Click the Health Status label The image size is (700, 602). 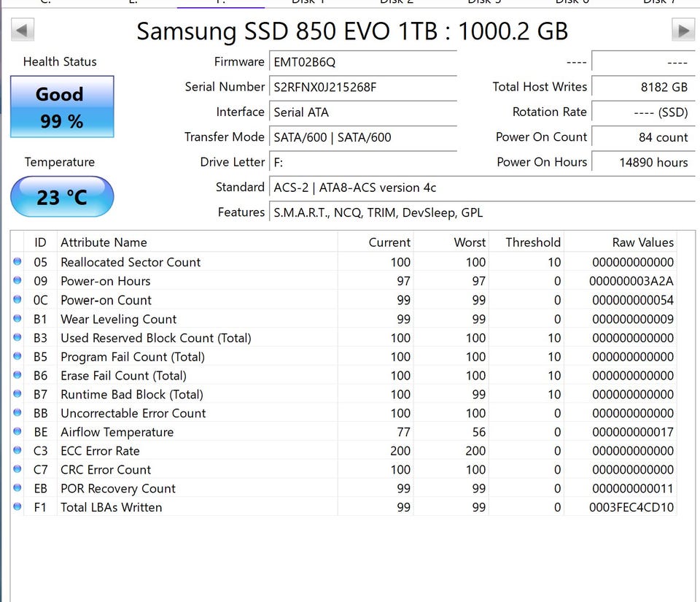click(60, 61)
